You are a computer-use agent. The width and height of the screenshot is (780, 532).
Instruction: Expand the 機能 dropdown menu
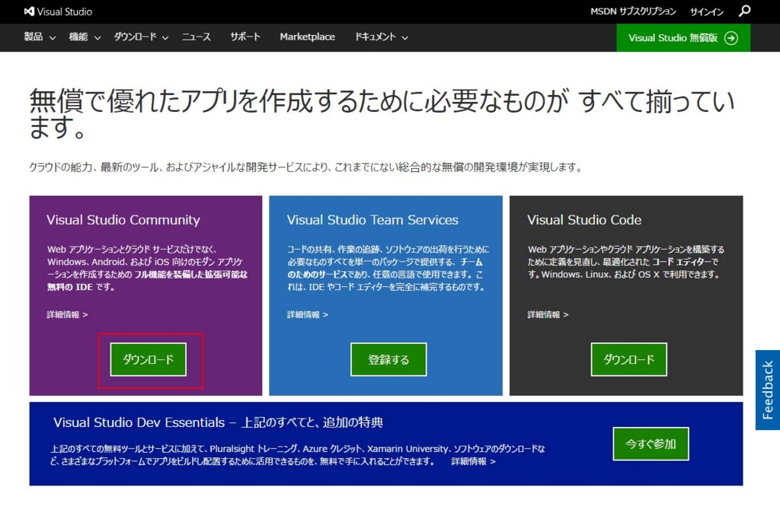[85, 37]
